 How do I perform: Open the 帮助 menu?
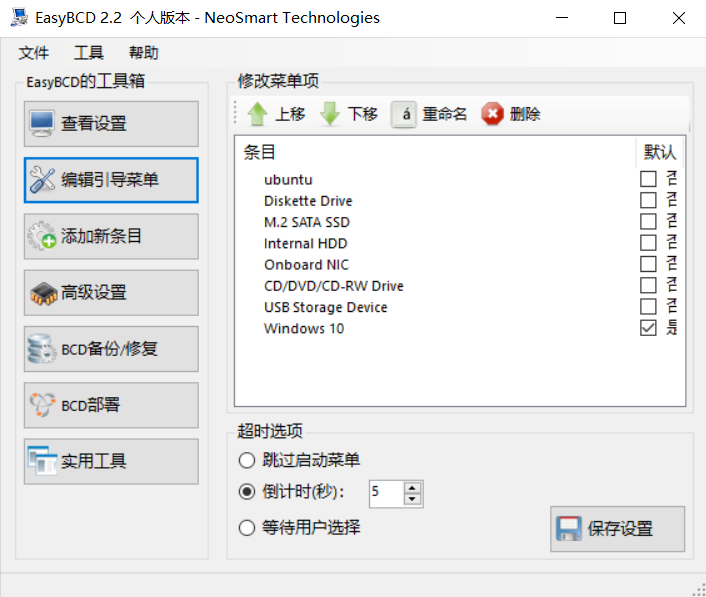(x=144, y=53)
